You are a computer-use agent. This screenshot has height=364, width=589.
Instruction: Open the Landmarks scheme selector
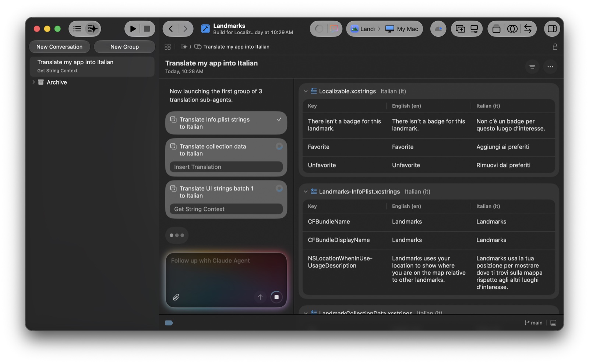point(365,29)
